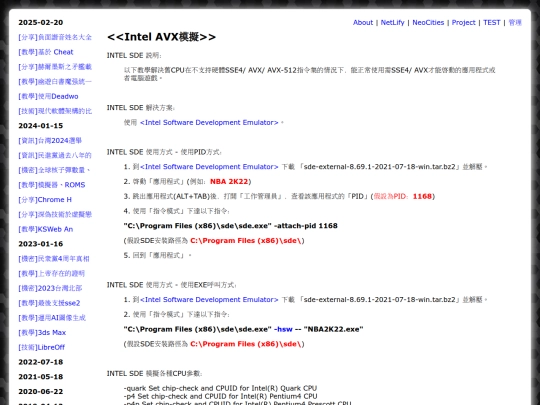Open the [教學]上帝存在的證明 article
Viewport: 540px width, 405px height.
tap(51, 273)
